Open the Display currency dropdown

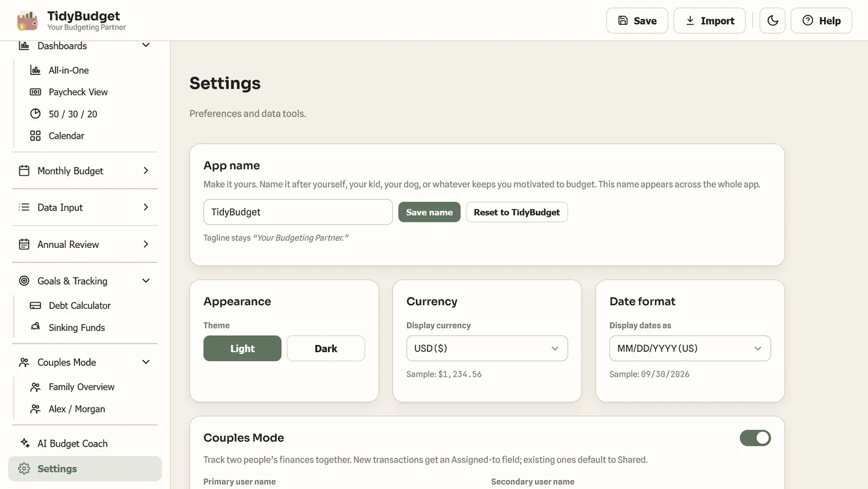pos(487,349)
